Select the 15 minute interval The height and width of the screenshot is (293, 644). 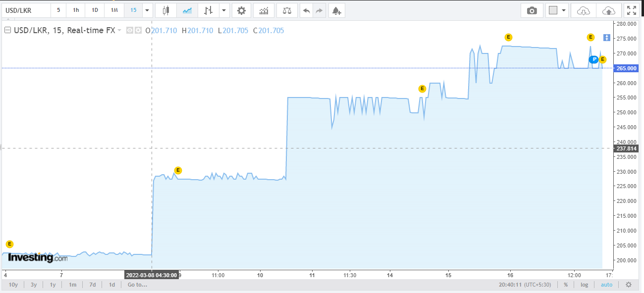(x=133, y=10)
